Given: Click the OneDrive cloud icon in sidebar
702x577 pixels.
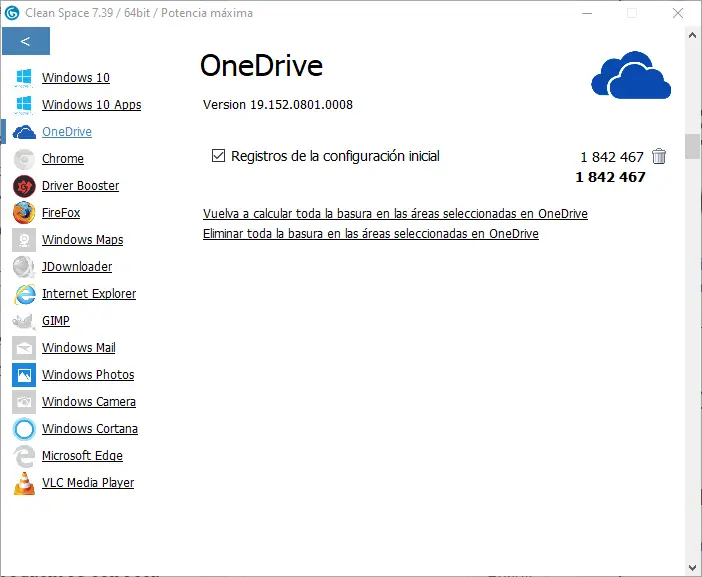Looking at the screenshot, I should pos(24,132).
